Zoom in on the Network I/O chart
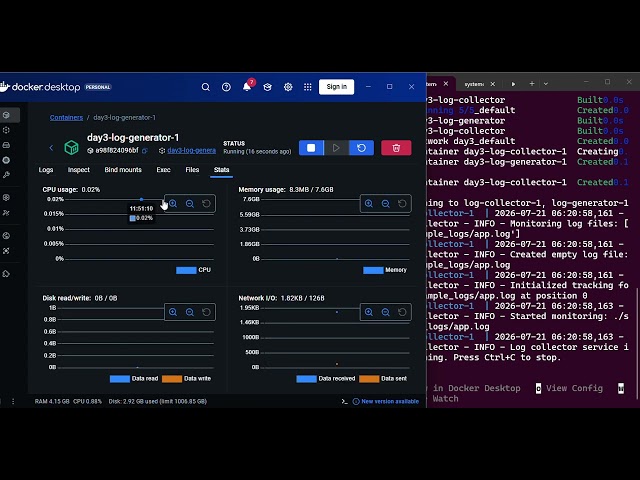This screenshot has width=640, height=480. click(369, 312)
